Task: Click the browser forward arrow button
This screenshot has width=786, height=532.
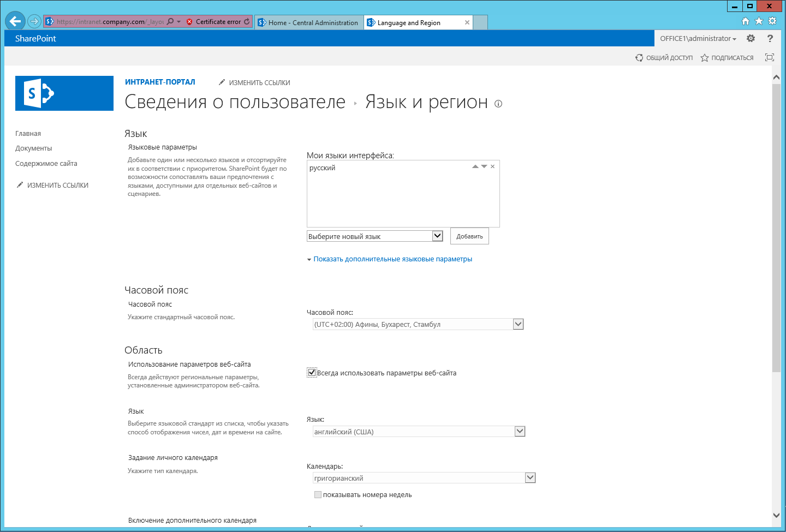Action: (x=34, y=22)
